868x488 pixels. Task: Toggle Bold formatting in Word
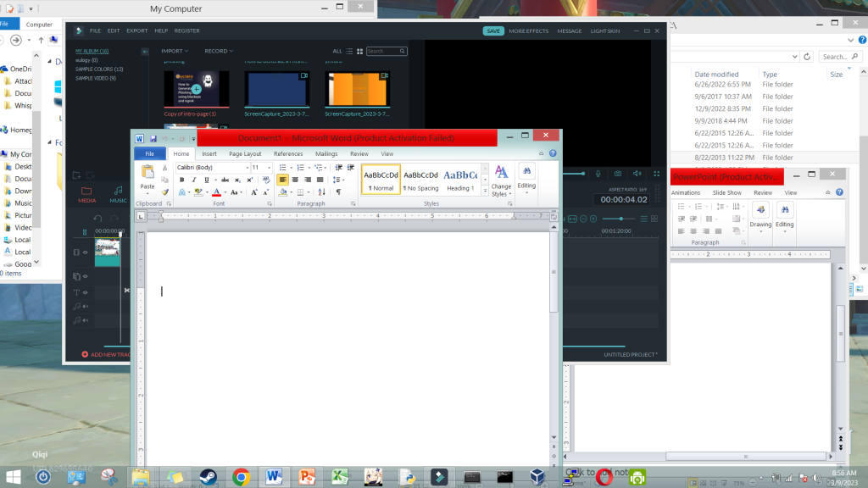181,180
